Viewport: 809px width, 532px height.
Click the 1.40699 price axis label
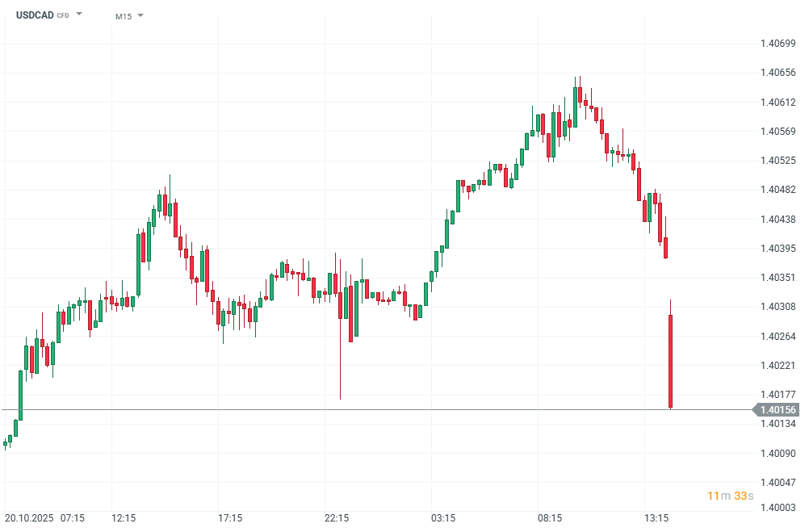[778, 43]
